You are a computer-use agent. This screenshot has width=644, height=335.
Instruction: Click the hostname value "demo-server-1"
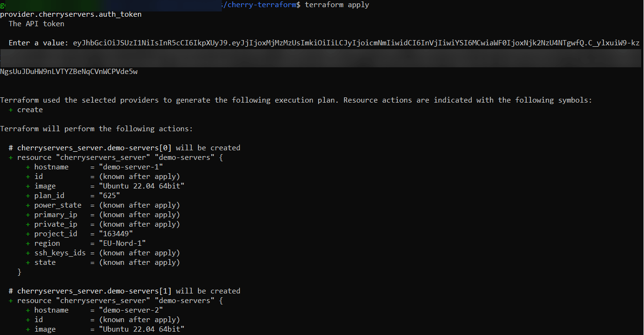click(x=131, y=167)
